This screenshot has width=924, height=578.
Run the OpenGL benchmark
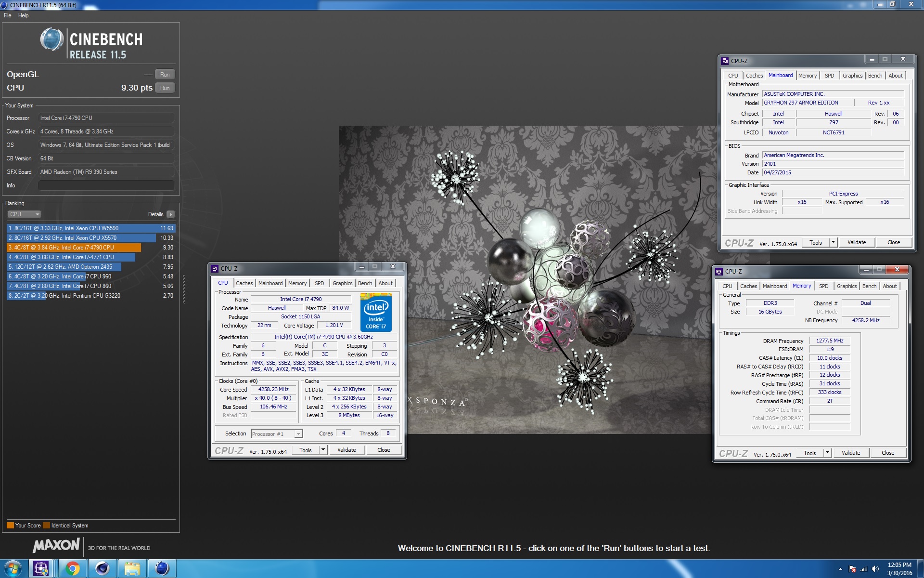tap(165, 75)
